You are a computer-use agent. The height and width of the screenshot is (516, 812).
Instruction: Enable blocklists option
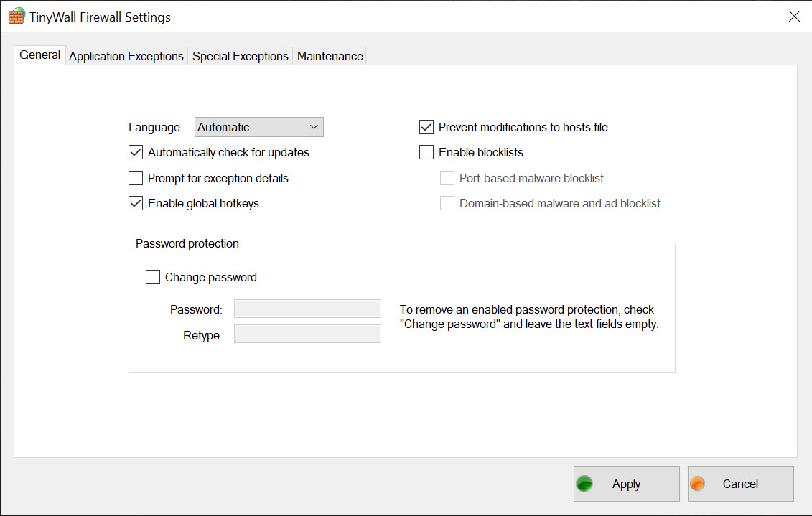(426, 152)
